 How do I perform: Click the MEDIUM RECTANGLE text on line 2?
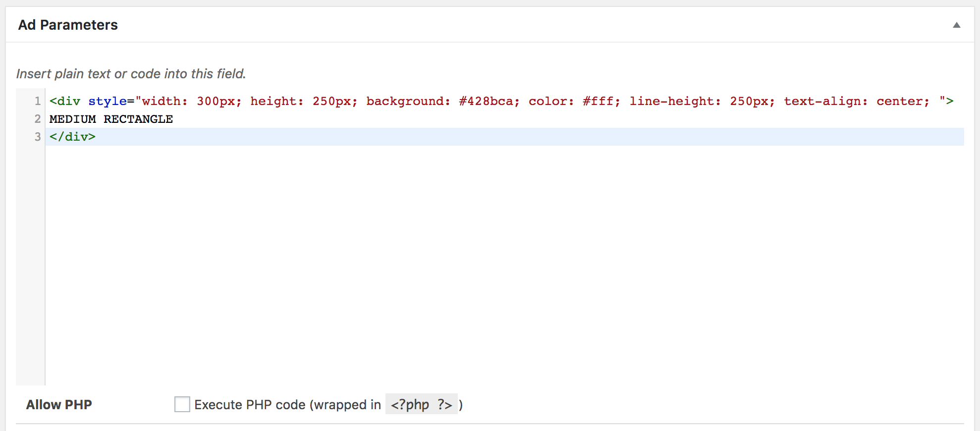(111, 119)
